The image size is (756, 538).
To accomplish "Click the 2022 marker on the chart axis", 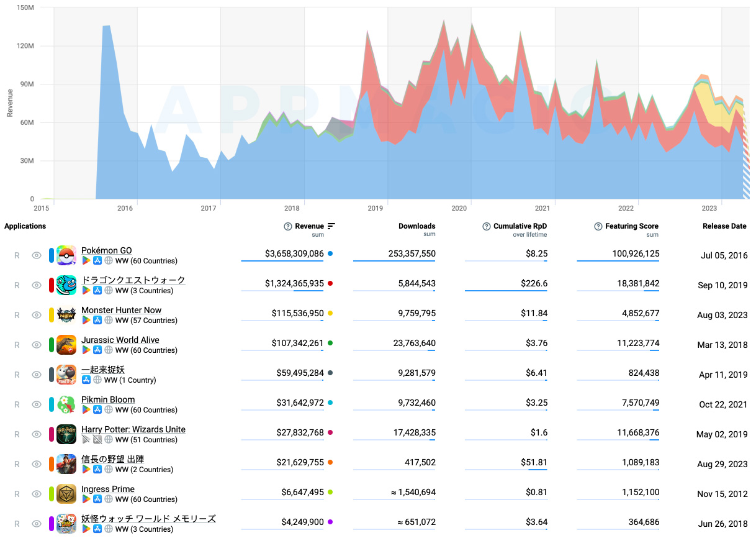I will pyautogui.click(x=626, y=209).
